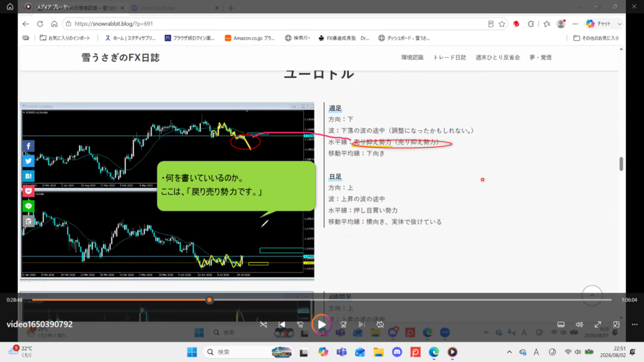
Task: Click the add to favorites star icon
Action: click(x=502, y=24)
